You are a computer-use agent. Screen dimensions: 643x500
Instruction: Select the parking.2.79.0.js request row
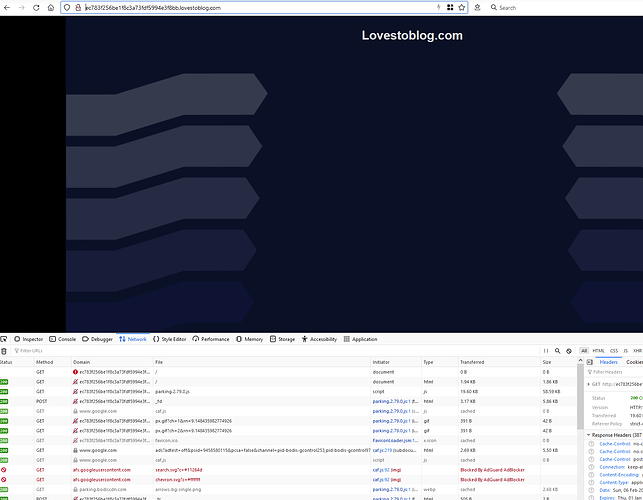(288, 391)
